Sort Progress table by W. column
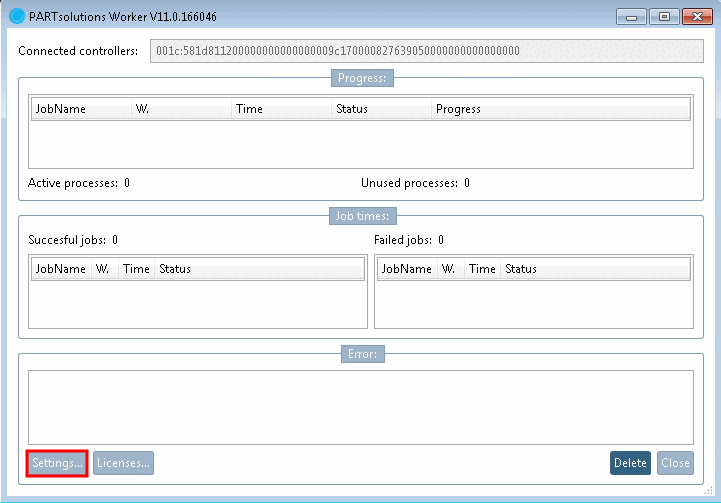 (182, 109)
